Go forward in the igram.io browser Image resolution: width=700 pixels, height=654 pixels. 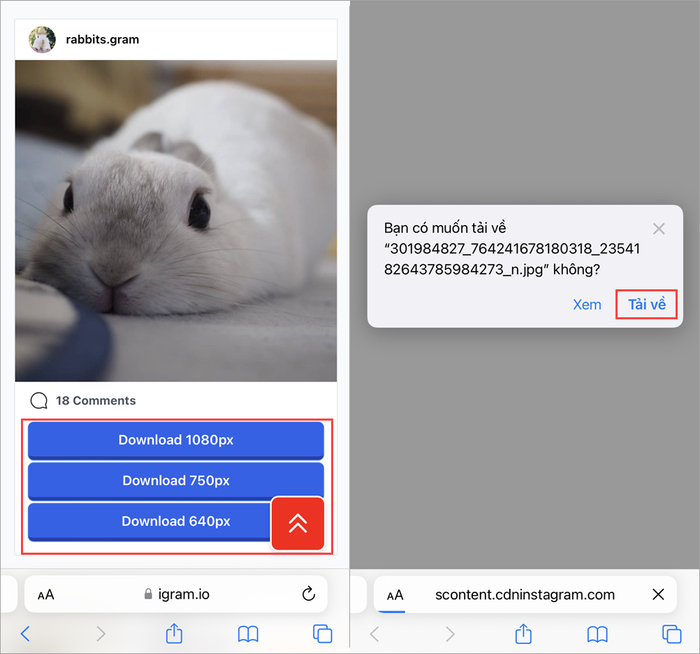[101, 633]
